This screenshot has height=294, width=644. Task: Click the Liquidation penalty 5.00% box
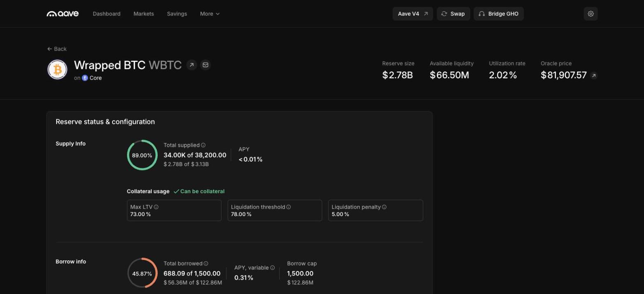375,210
